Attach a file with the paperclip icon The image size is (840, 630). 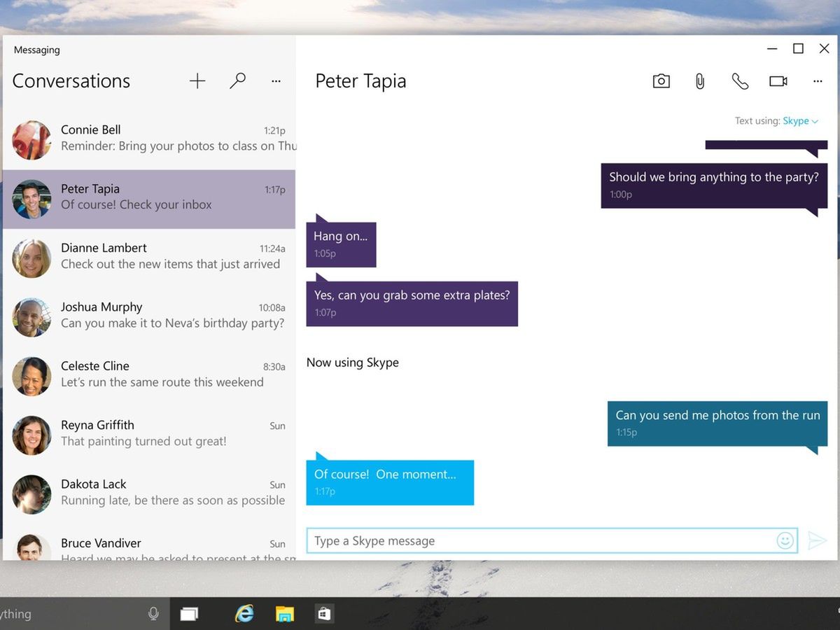click(699, 80)
